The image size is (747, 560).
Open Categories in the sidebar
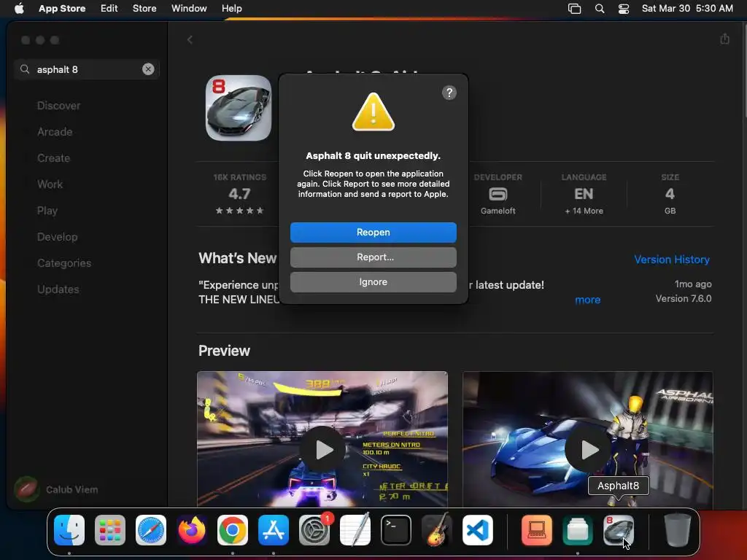click(x=64, y=262)
